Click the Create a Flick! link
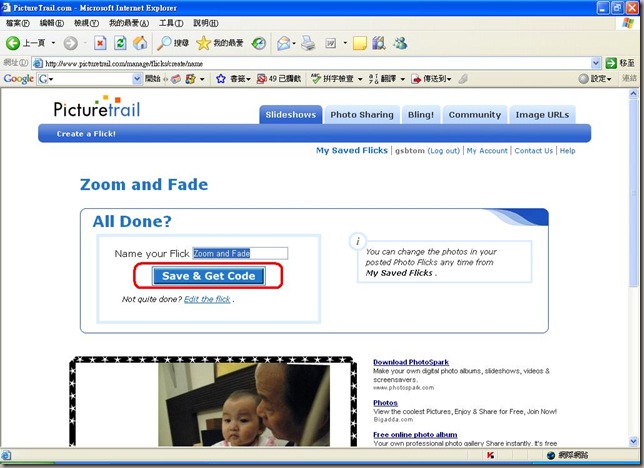644x468 pixels. [x=86, y=134]
